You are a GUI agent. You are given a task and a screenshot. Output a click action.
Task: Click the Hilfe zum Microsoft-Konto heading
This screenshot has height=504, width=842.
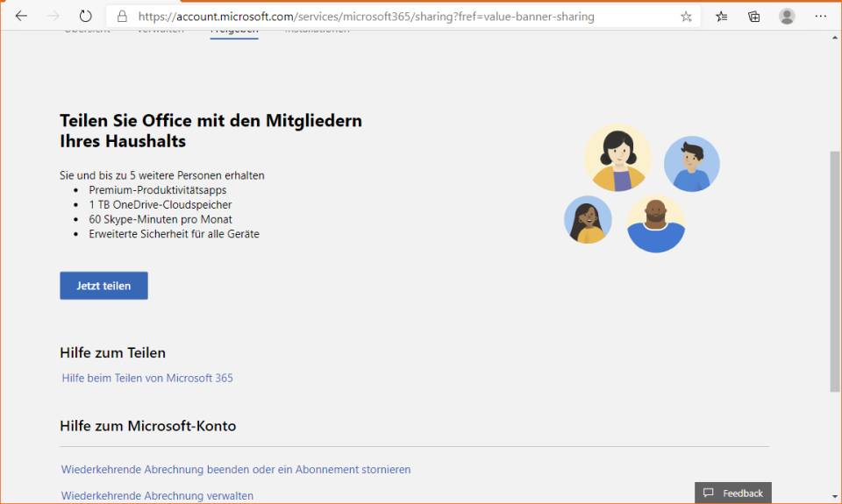click(x=147, y=426)
